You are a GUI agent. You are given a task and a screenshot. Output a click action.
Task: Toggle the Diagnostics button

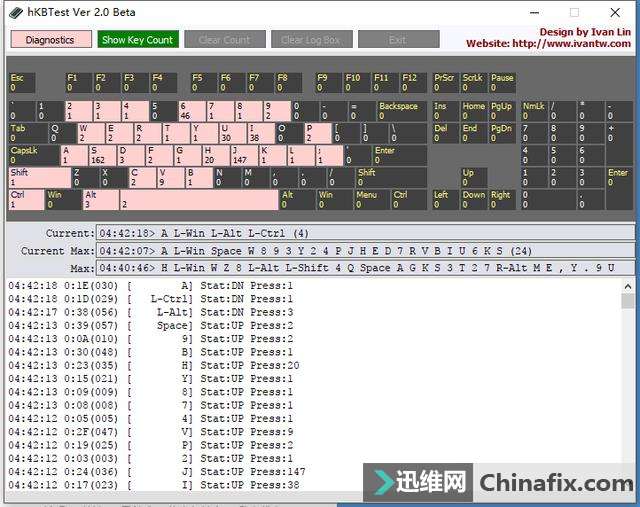coord(50,40)
